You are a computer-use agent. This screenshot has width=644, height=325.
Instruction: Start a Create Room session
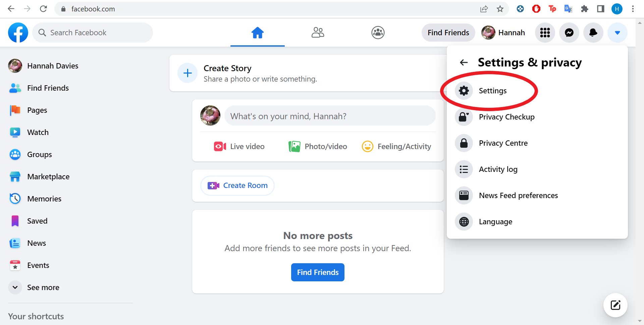click(237, 186)
